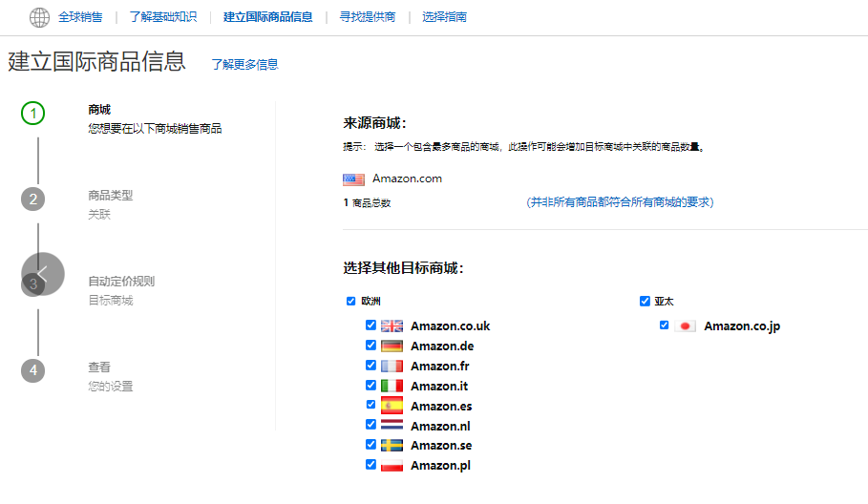The image size is (868, 504).
Task: Open the 选择指南 navigation item
Action: [445, 17]
